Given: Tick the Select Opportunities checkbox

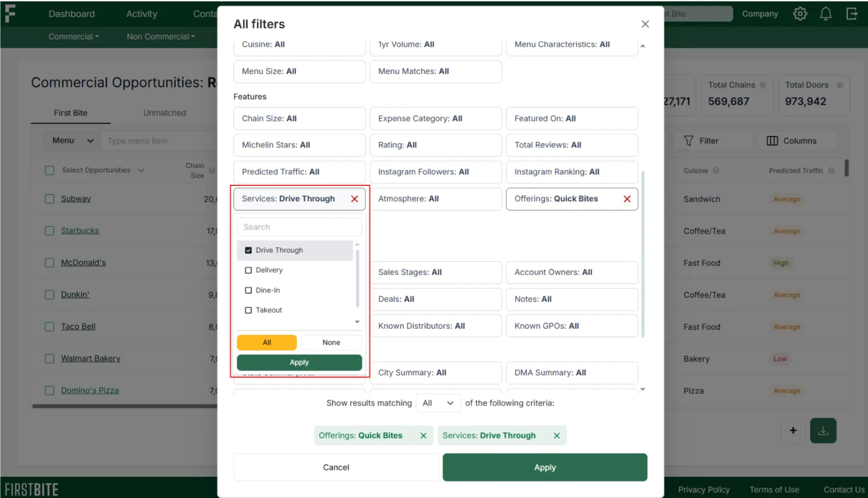Looking at the screenshot, I should [49, 170].
